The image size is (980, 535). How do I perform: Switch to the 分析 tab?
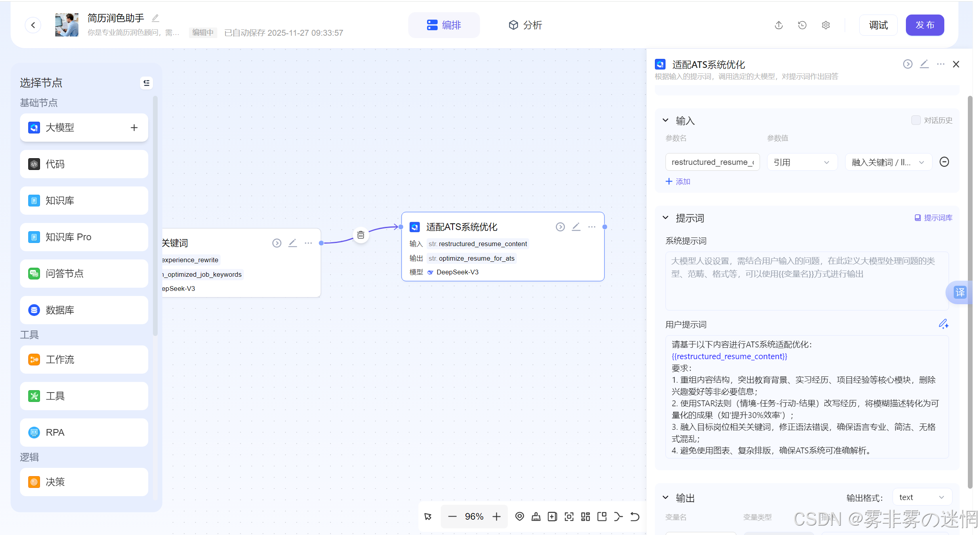[525, 25]
